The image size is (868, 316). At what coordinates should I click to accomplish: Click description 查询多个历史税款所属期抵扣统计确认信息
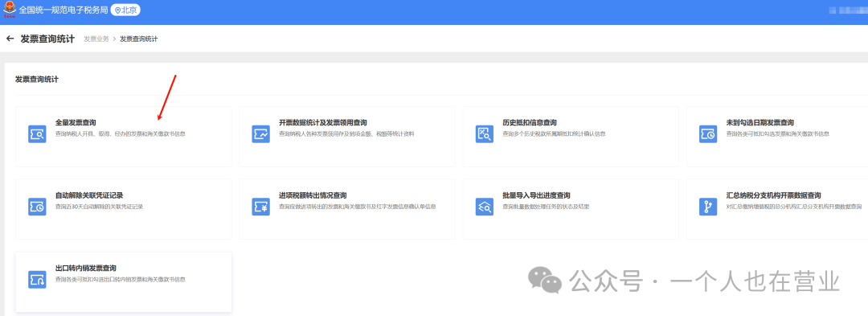point(554,134)
